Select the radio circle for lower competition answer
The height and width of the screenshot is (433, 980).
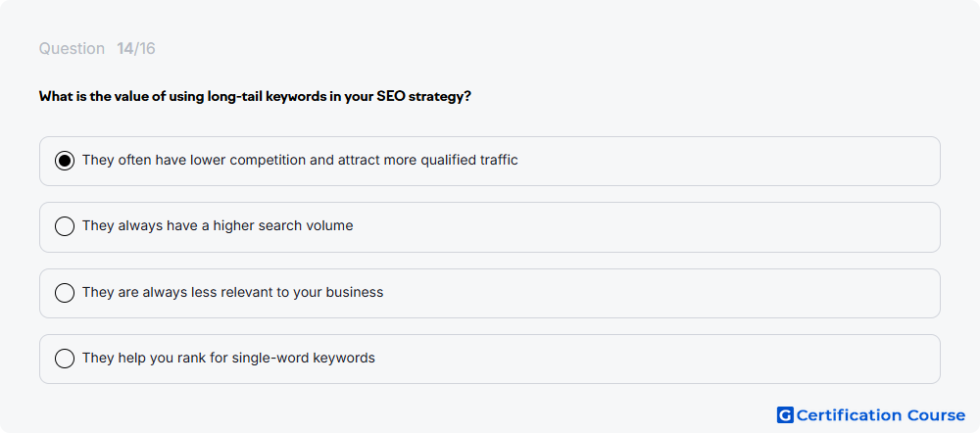[65, 161]
